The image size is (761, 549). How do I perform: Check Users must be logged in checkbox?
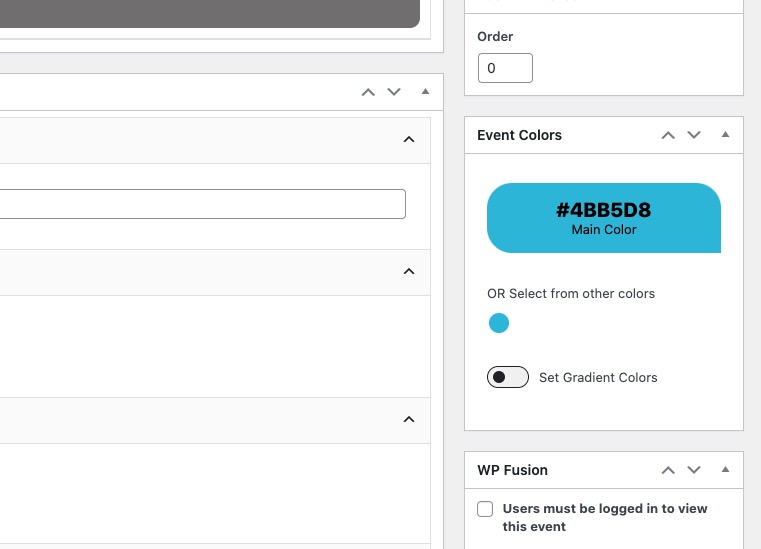tap(485, 509)
